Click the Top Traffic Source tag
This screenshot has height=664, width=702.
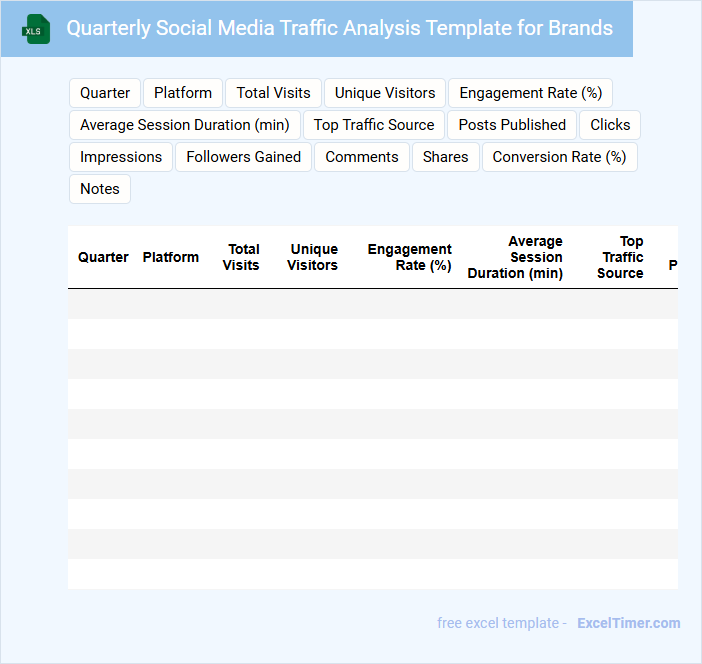click(x=374, y=125)
